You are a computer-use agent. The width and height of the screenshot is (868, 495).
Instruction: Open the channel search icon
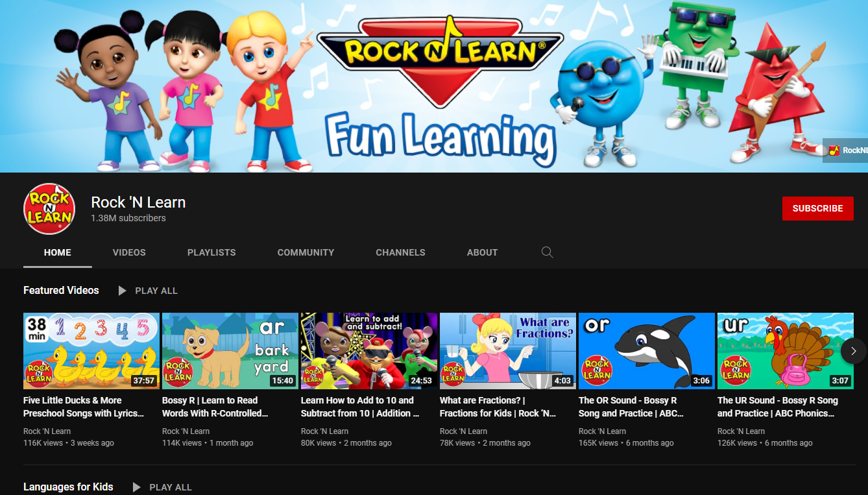click(x=547, y=252)
